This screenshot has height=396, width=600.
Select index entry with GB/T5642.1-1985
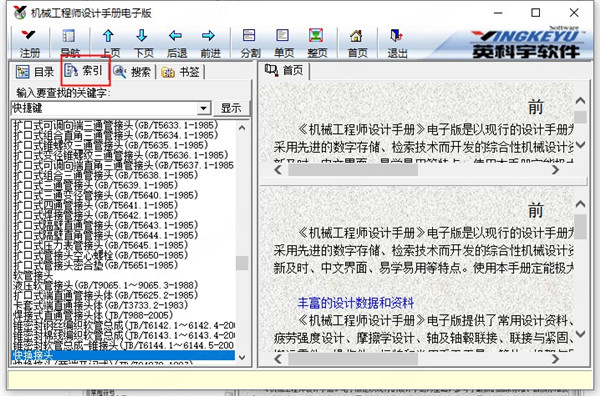96,215
